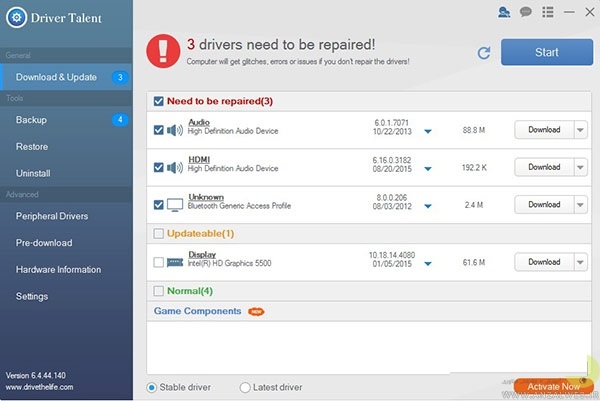600x401 pixels.
Task: Go to Hardware Information in sidebar
Action: 58,269
